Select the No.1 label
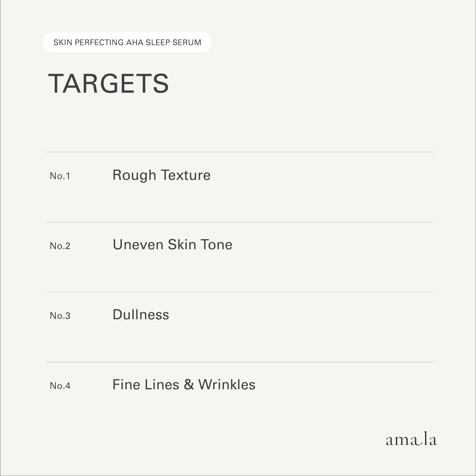 [60, 176]
